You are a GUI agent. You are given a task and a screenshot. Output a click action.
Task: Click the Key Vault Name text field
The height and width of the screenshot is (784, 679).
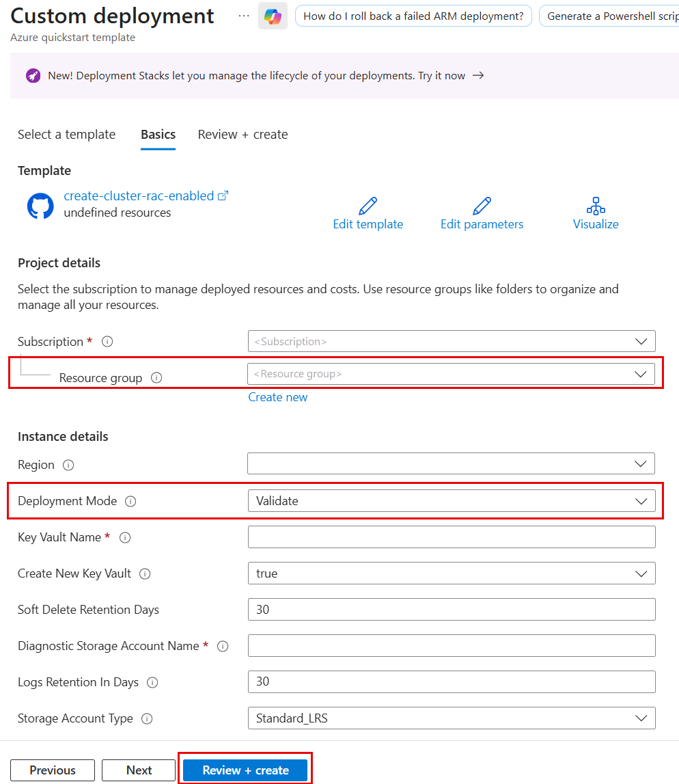coord(451,537)
